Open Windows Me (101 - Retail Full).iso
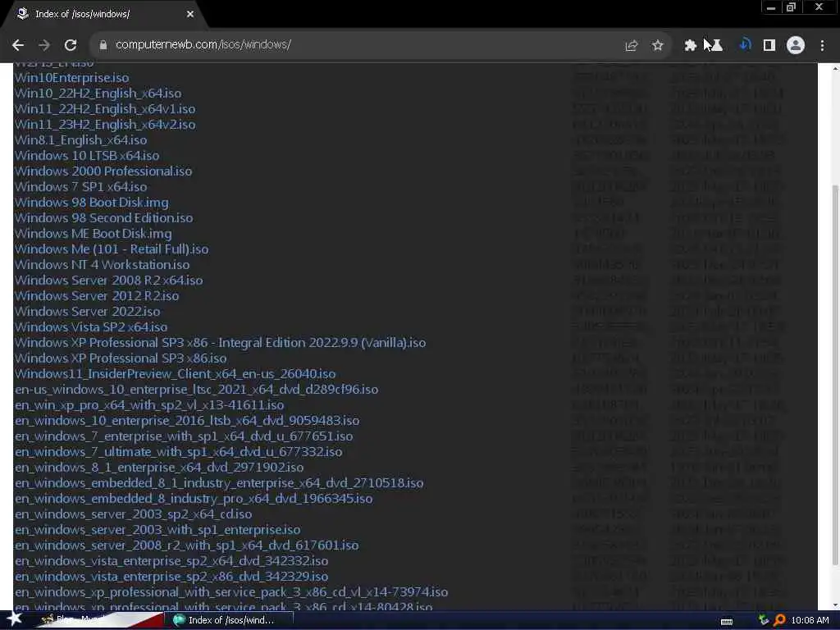Screen dimensions: 840x630 tap(112, 249)
